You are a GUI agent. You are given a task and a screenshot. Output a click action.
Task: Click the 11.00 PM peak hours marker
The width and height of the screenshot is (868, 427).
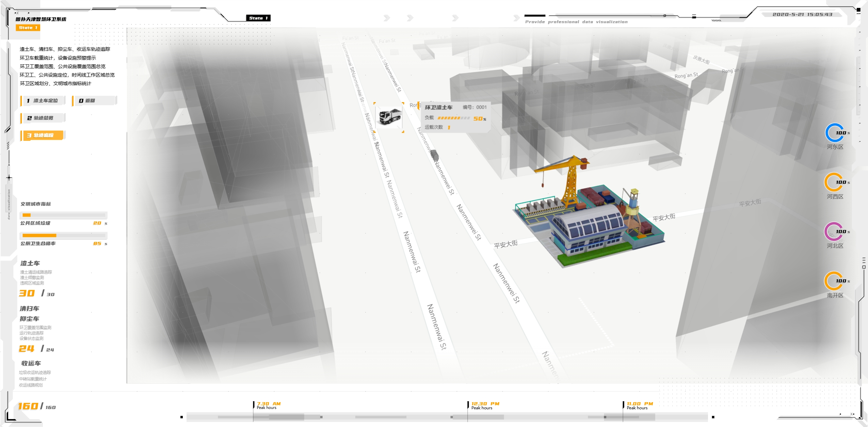coord(639,405)
